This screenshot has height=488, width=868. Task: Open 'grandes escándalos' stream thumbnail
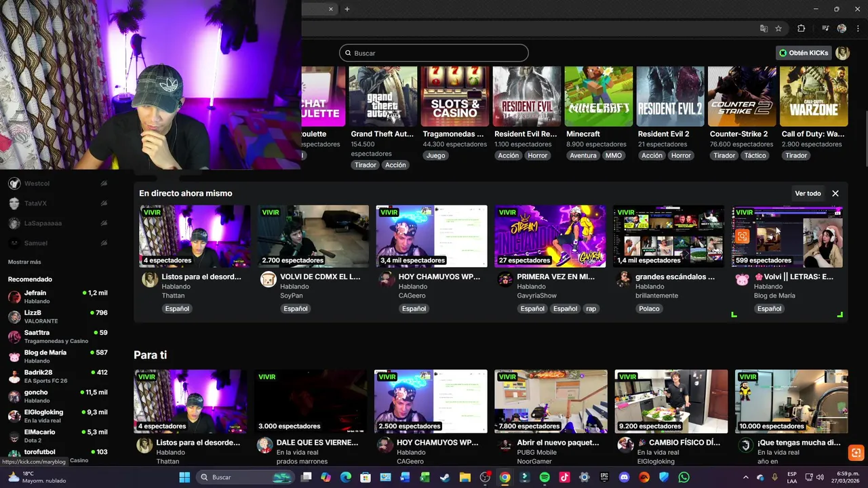[x=669, y=236]
